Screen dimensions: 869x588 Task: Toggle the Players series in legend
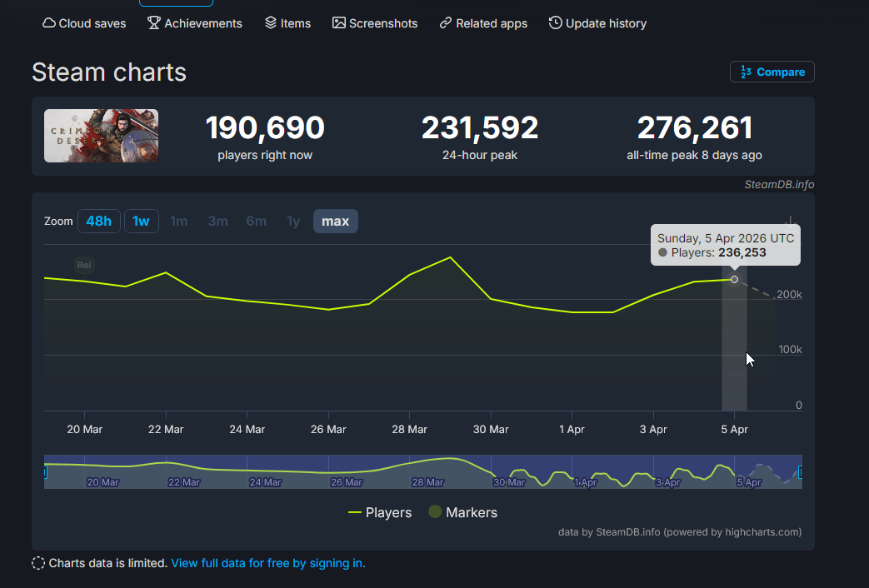tap(380, 513)
